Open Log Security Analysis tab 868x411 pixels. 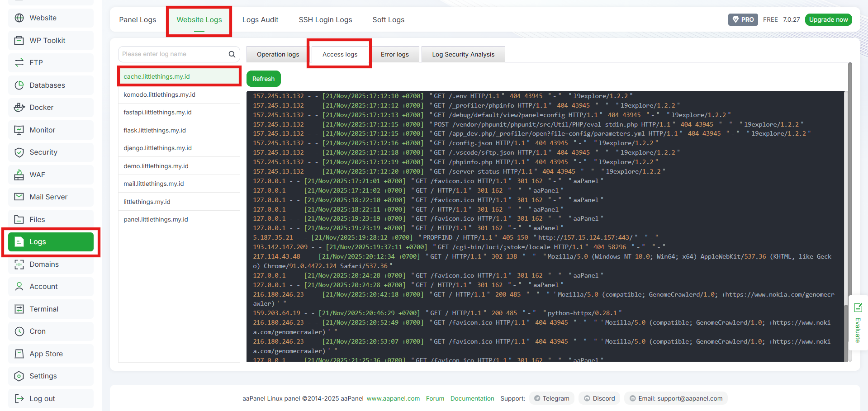pyautogui.click(x=463, y=54)
